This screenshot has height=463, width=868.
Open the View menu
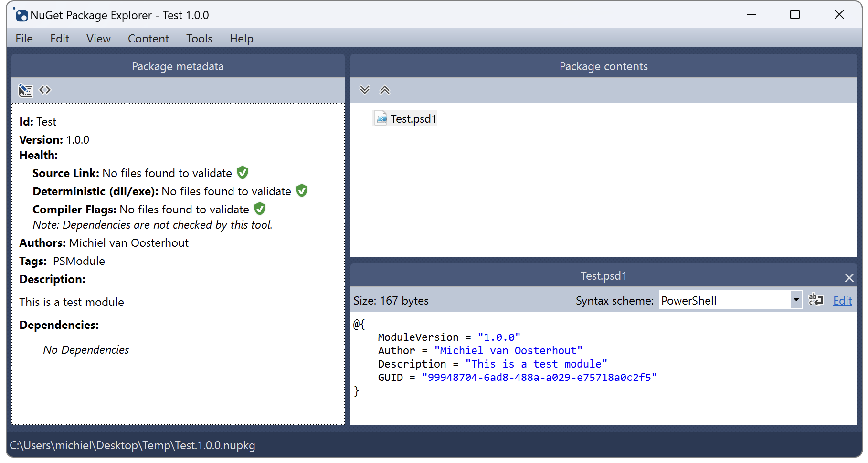(x=98, y=39)
